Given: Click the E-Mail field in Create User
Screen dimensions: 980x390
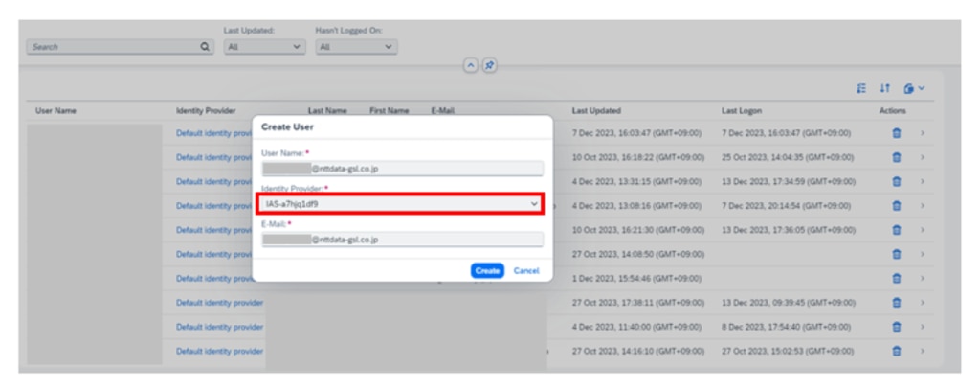Looking at the screenshot, I should (402, 240).
